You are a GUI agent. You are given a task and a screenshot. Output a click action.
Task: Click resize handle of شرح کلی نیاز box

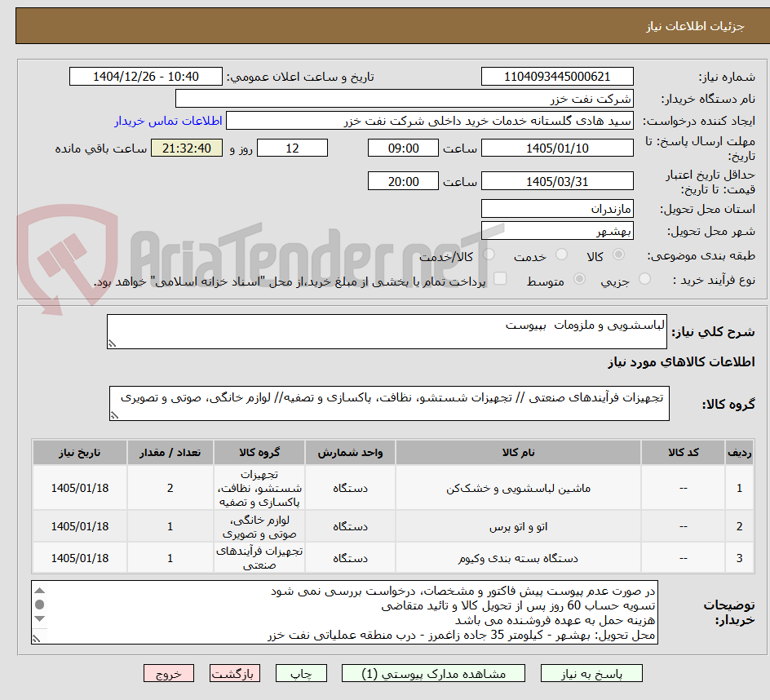click(112, 343)
